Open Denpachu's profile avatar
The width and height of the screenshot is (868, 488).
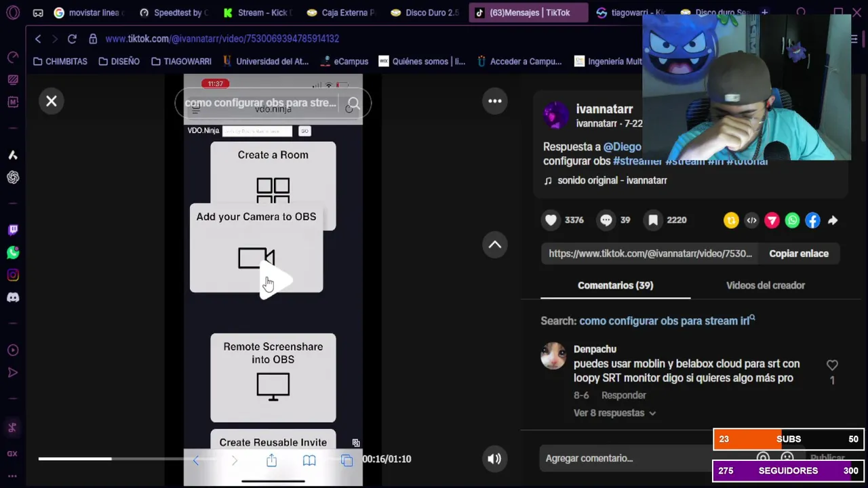(553, 356)
